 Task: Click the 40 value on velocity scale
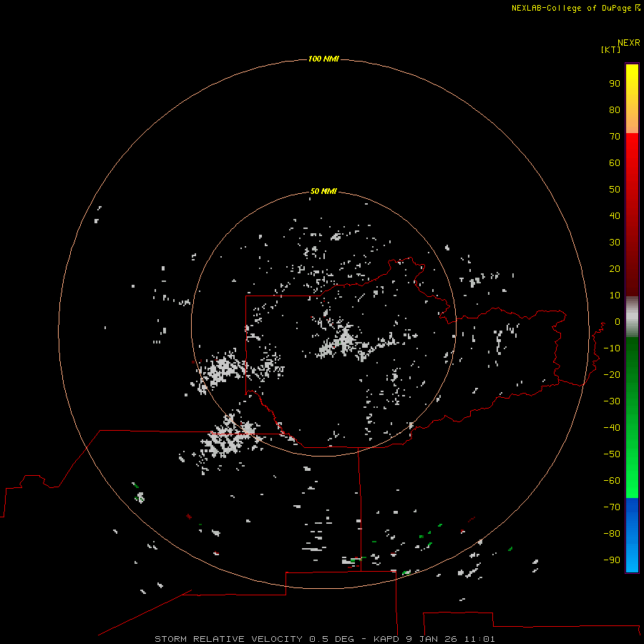615,216
